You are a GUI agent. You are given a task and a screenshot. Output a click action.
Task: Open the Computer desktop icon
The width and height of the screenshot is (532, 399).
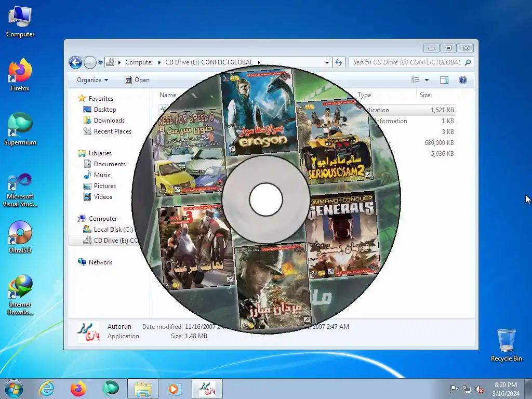(x=20, y=22)
